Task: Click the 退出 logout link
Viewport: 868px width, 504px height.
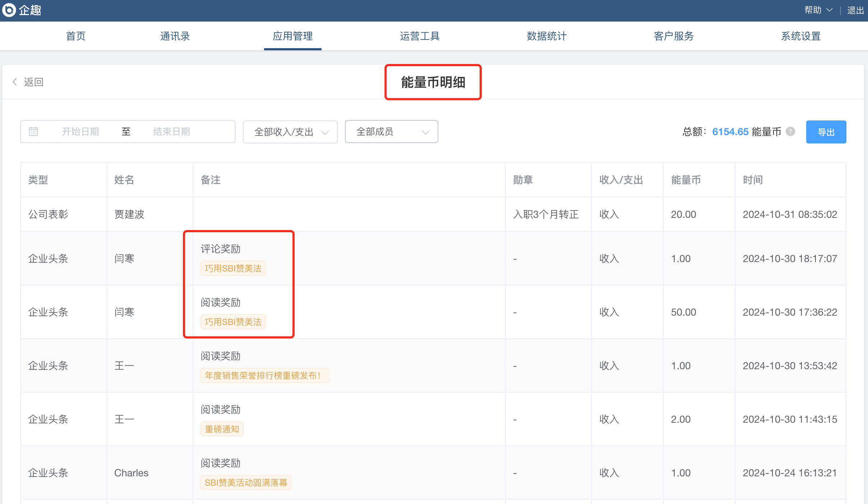Action: click(x=855, y=10)
